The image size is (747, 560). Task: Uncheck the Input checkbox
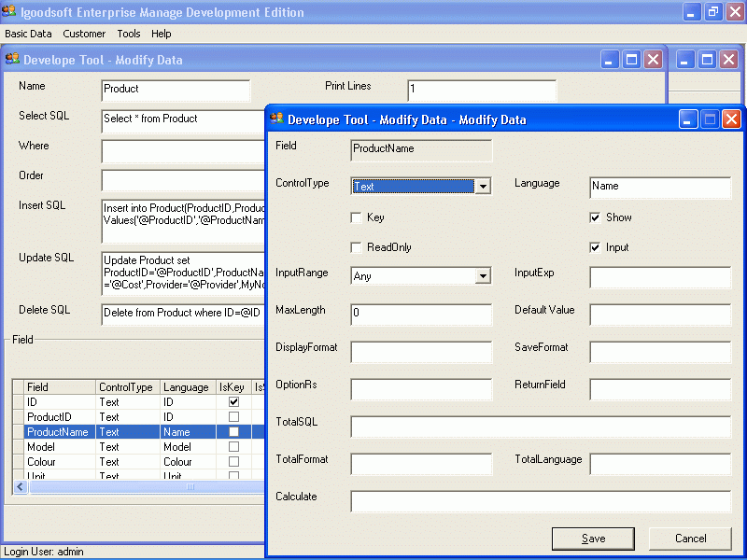coord(595,247)
